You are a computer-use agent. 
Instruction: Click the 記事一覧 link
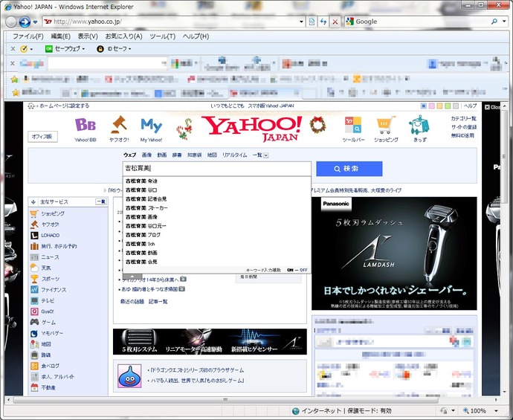pos(158,302)
